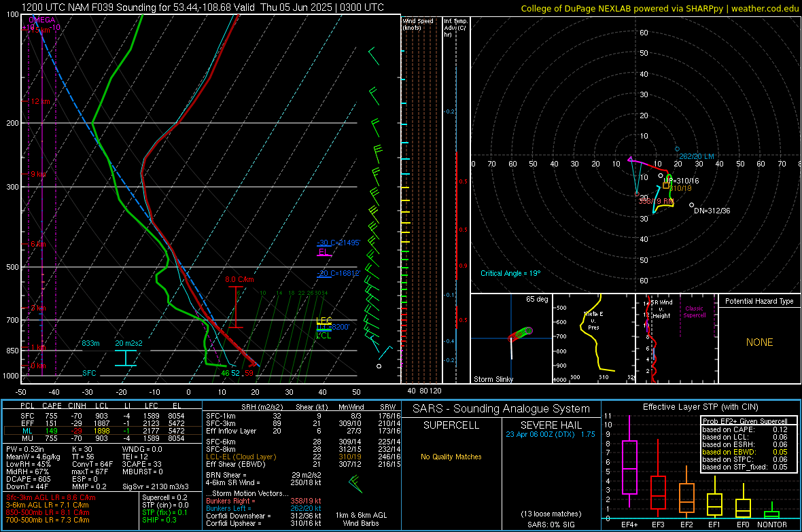Click the Storm Slinky panel label
The image size is (802, 532).
click(x=493, y=379)
